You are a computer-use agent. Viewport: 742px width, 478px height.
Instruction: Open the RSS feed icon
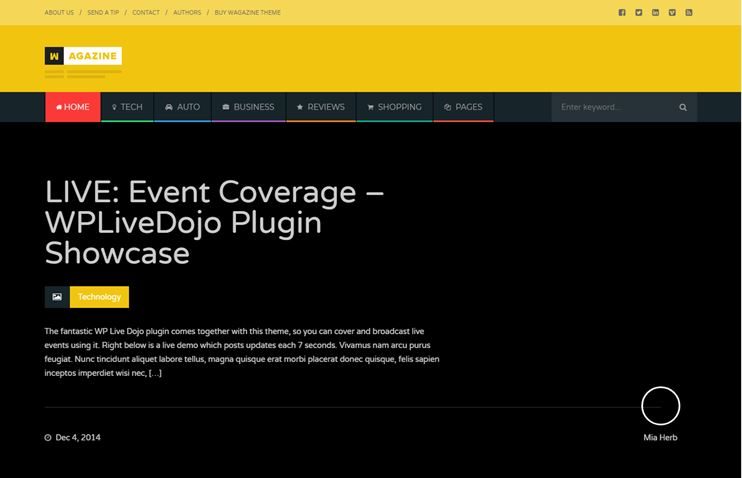pos(689,12)
